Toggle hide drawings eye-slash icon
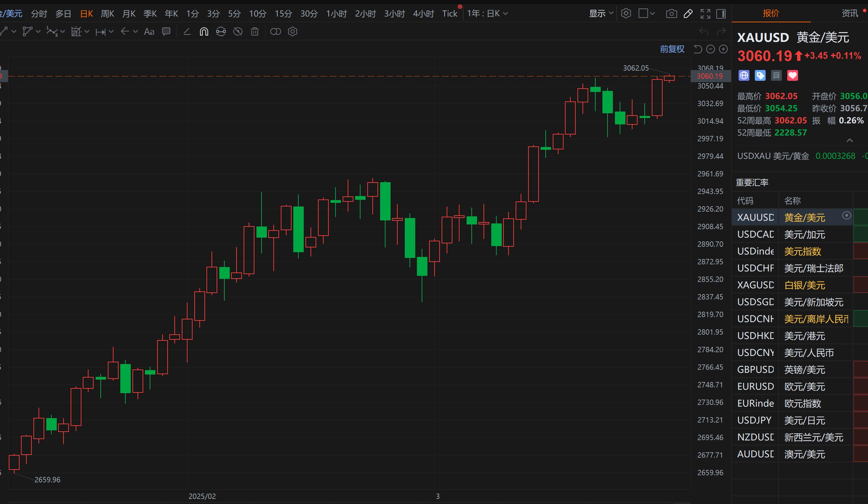The width and height of the screenshot is (868, 504). (x=238, y=32)
